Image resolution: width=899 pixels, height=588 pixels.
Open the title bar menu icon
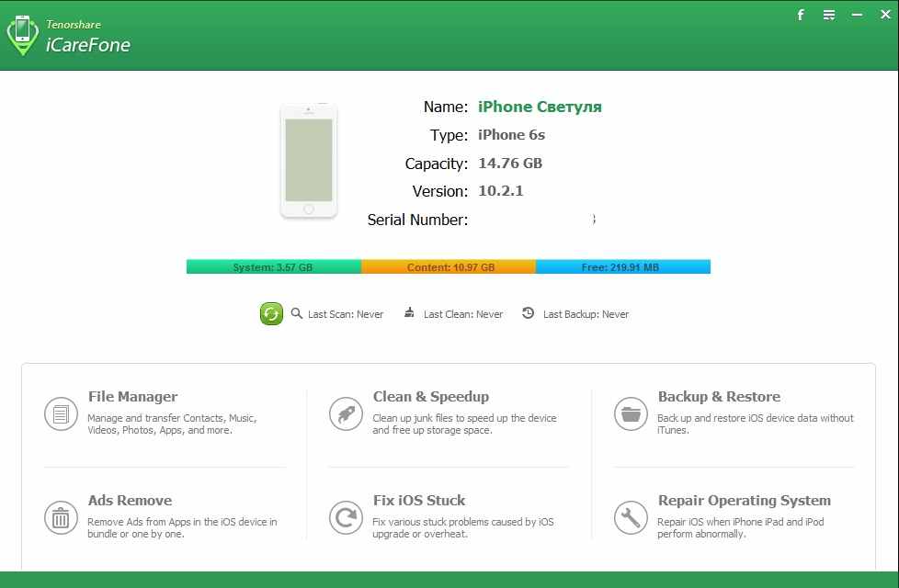point(829,15)
